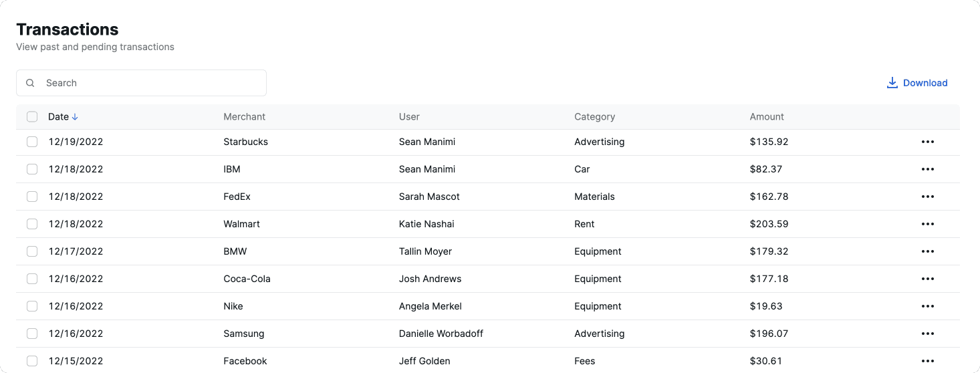Image resolution: width=980 pixels, height=373 pixels.
Task: Click the Fees category cell
Action: [x=585, y=361]
